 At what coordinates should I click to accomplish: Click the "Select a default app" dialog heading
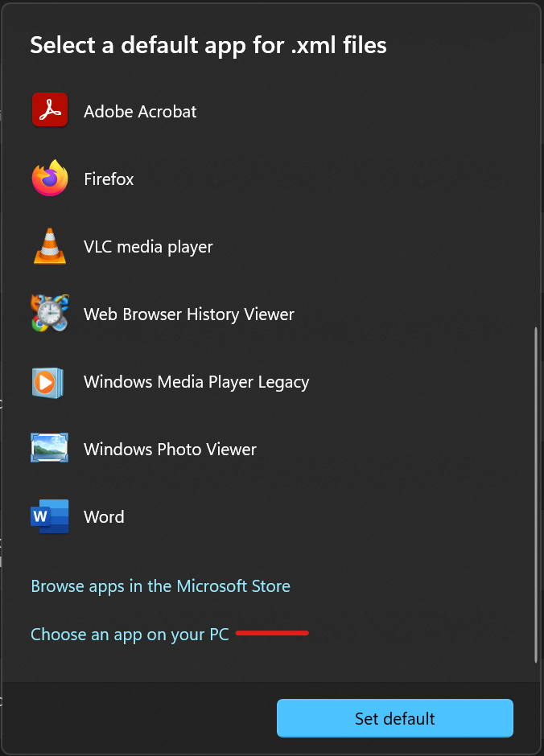pyautogui.click(x=208, y=45)
